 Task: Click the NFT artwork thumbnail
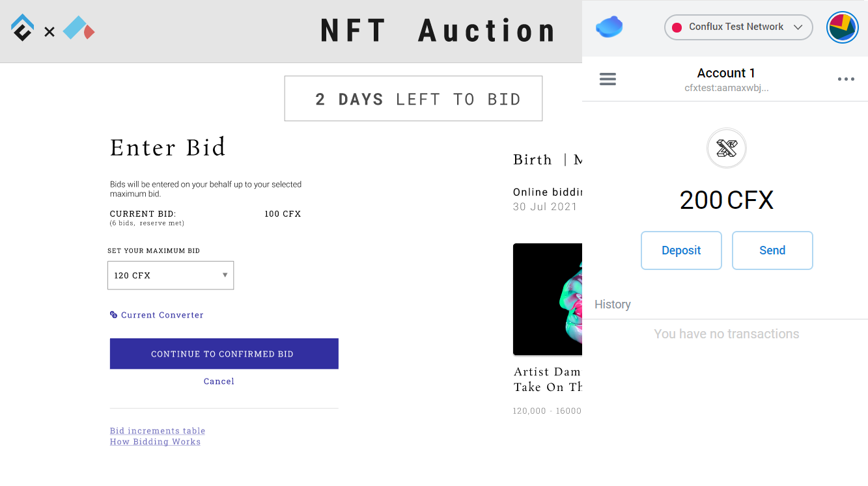tap(548, 299)
